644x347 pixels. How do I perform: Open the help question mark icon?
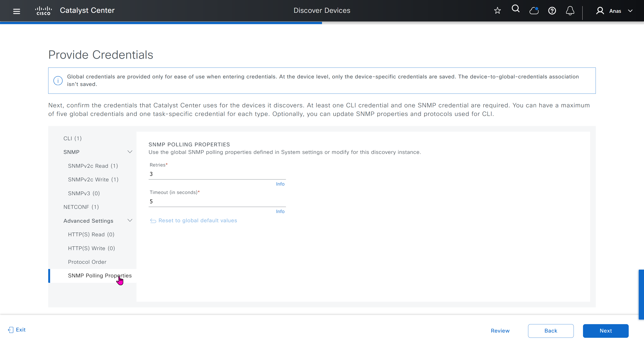coord(552,11)
